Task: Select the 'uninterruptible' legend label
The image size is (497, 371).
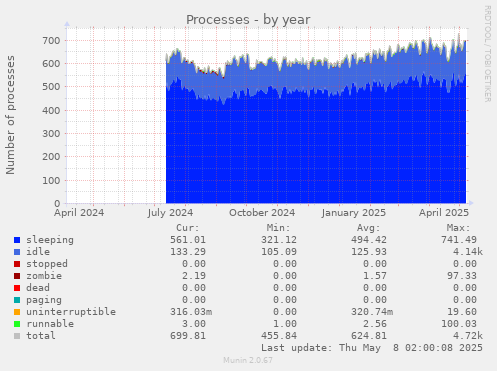Action: (x=71, y=312)
